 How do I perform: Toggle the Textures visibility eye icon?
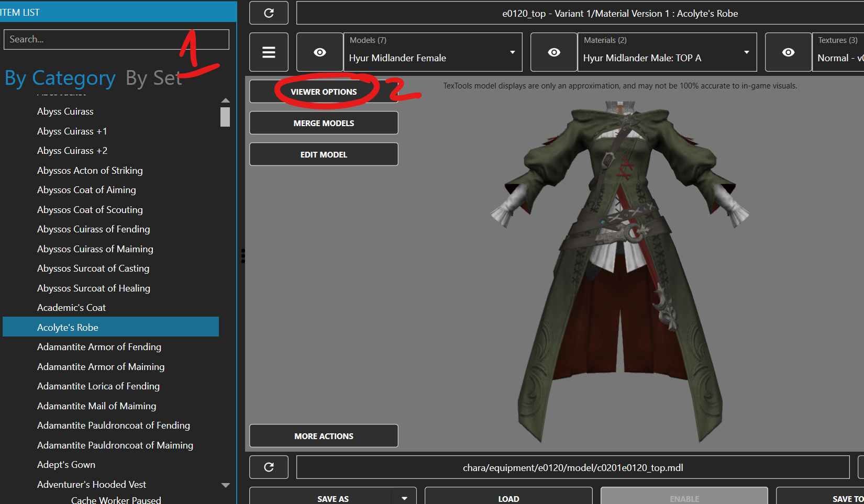click(x=788, y=52)
